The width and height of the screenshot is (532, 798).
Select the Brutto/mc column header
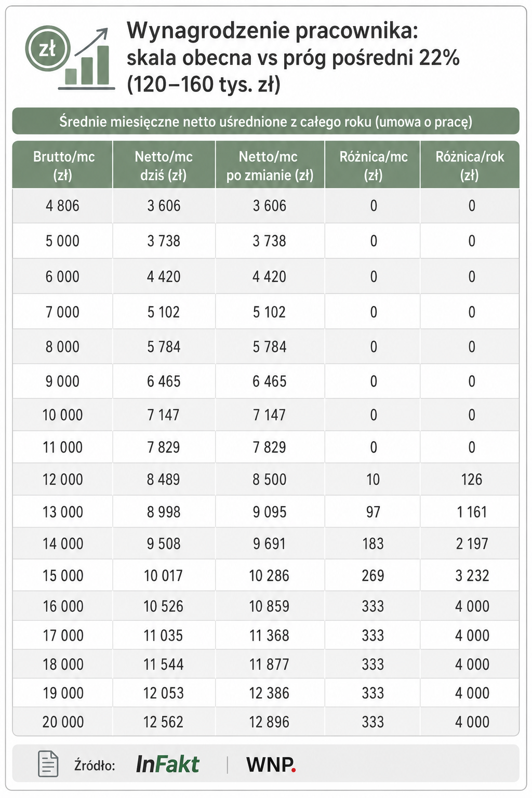(x=63, y=165)
